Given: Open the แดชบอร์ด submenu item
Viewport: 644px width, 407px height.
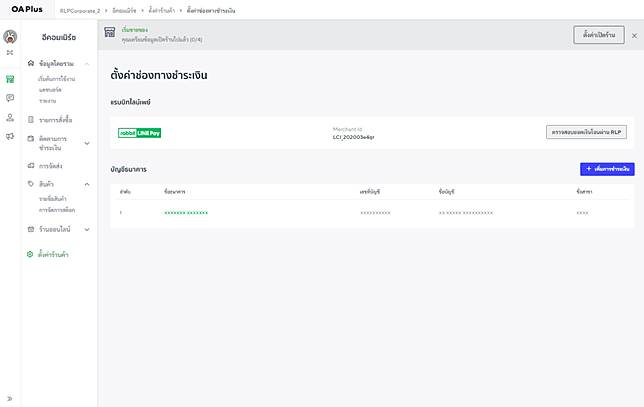Looking at the screenshot, I should (x=50, y=90).
